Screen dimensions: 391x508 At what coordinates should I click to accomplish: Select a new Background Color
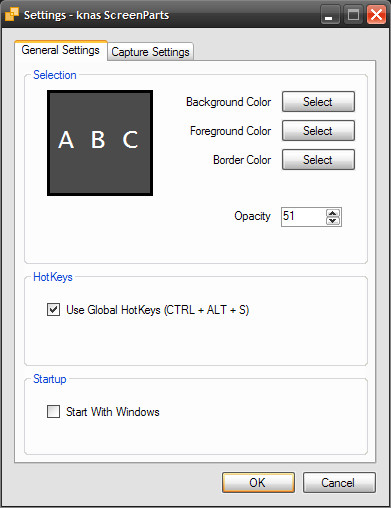point(318,102)
